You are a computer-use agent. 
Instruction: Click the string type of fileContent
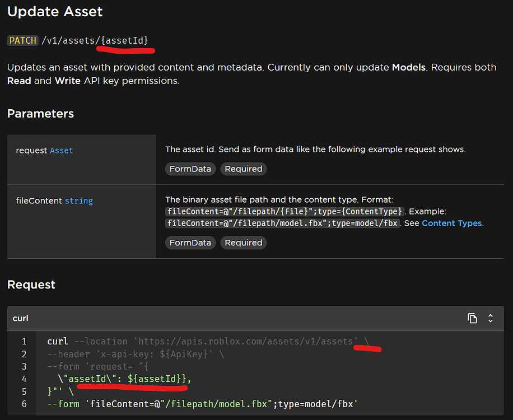(79, 200)
